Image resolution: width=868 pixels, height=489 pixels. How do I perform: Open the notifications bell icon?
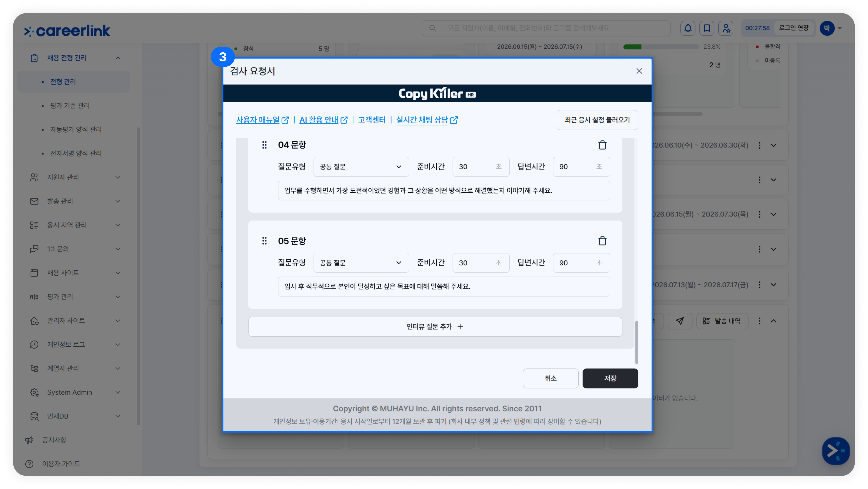688,28
